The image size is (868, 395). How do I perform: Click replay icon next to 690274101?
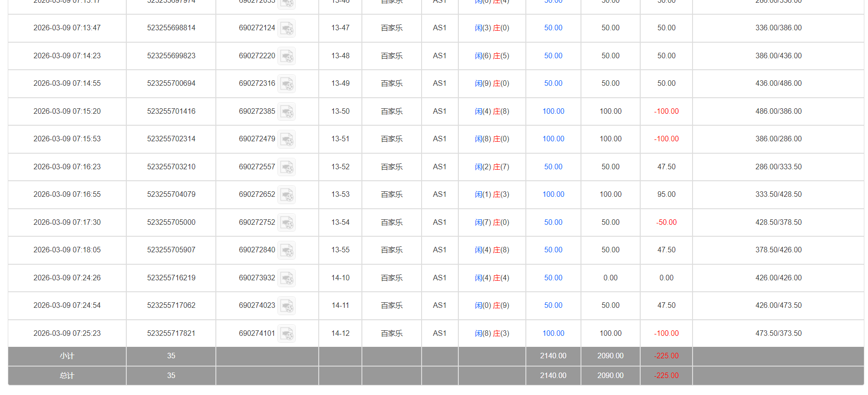click(x=287, y=334)
